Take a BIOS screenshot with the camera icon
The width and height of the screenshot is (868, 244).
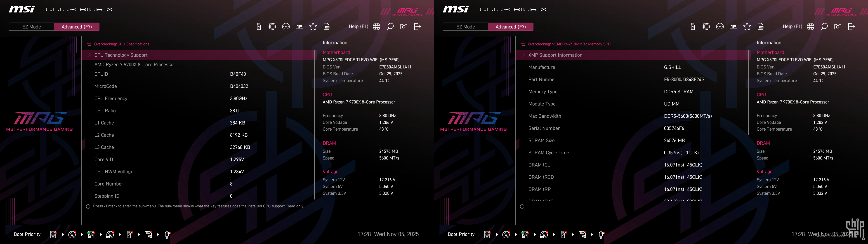pyautogui.click(x=403, y=26)
